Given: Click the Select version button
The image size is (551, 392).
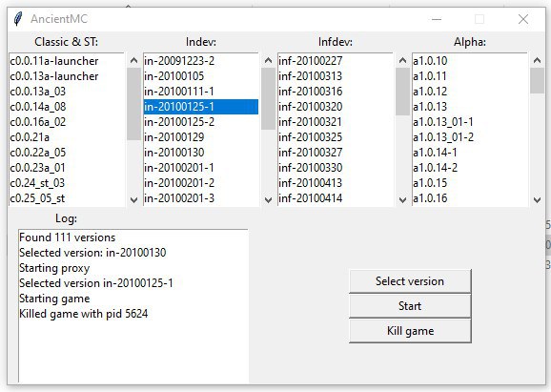Looking at the screenshot, I should (x=410, y=281).
